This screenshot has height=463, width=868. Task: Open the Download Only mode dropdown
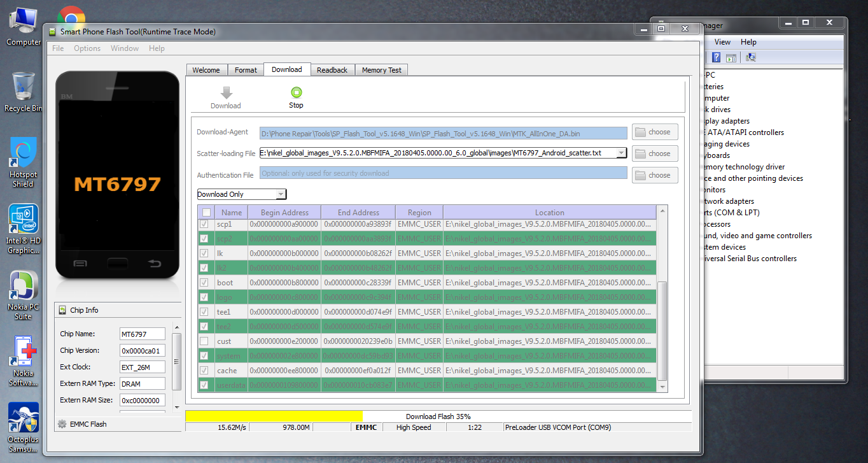(x=242, y=194)
